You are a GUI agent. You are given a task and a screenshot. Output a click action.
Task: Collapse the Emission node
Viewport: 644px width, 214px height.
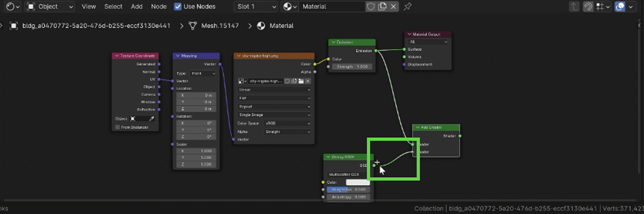333,42
